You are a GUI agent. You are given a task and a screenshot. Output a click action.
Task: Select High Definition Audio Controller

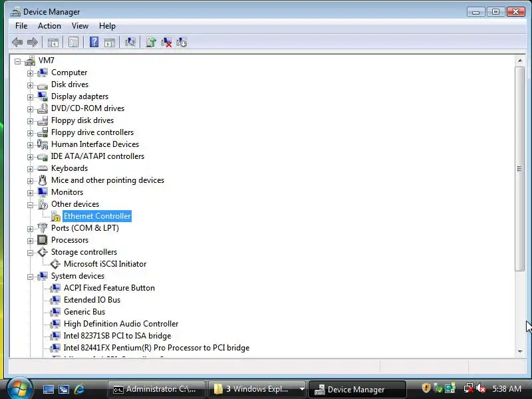[121, 324]
